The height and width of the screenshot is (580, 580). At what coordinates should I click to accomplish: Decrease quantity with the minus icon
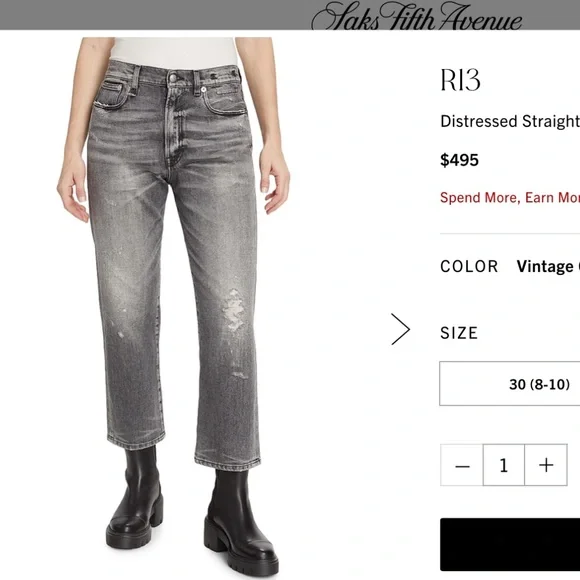pyautogui.click(x=462, y=465)
